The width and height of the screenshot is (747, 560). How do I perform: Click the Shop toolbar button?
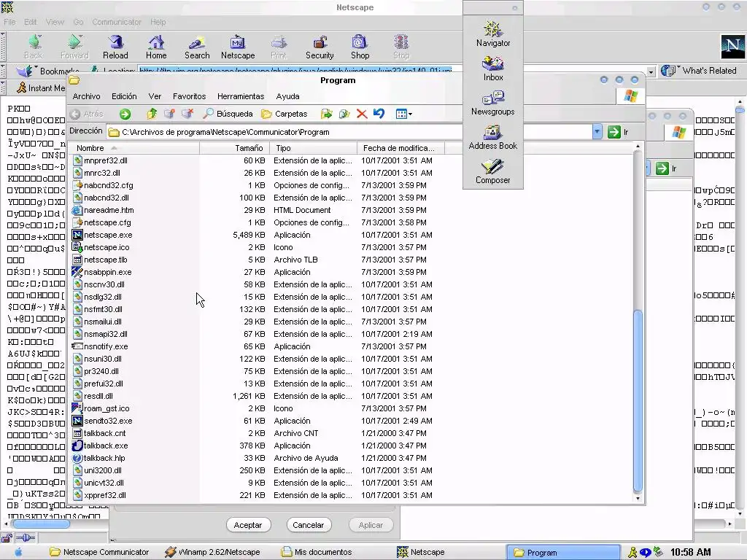(360, 47)
